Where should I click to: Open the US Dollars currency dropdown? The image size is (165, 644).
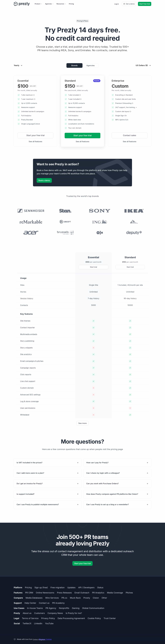click(x=143, y=65)
